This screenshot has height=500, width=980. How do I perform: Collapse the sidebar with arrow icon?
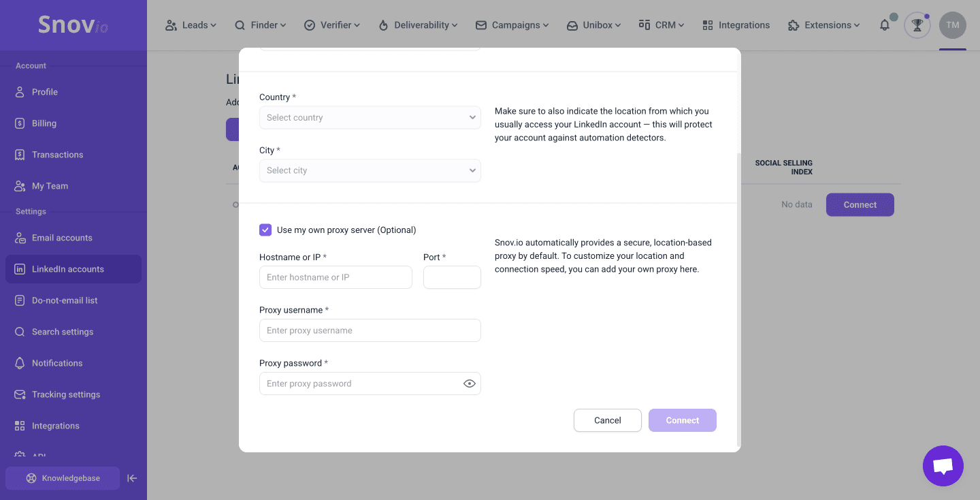[x=133, y=478]
